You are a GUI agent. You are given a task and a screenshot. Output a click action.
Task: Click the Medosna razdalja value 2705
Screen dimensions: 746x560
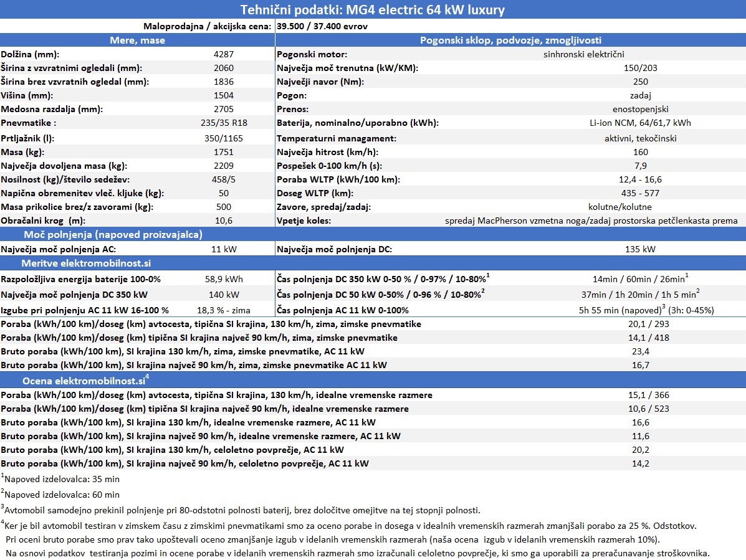(x=224, y=110)
